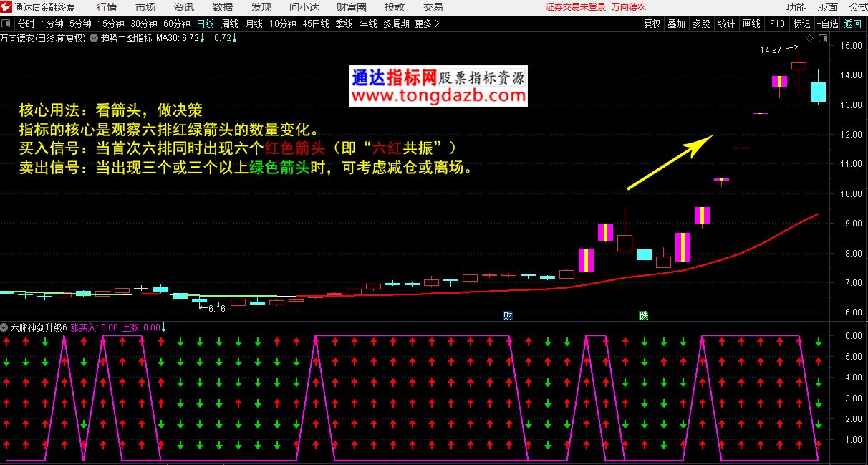
Task: Select the 30分钟 period
Action: pyautogui.click(x=144, y=24)
